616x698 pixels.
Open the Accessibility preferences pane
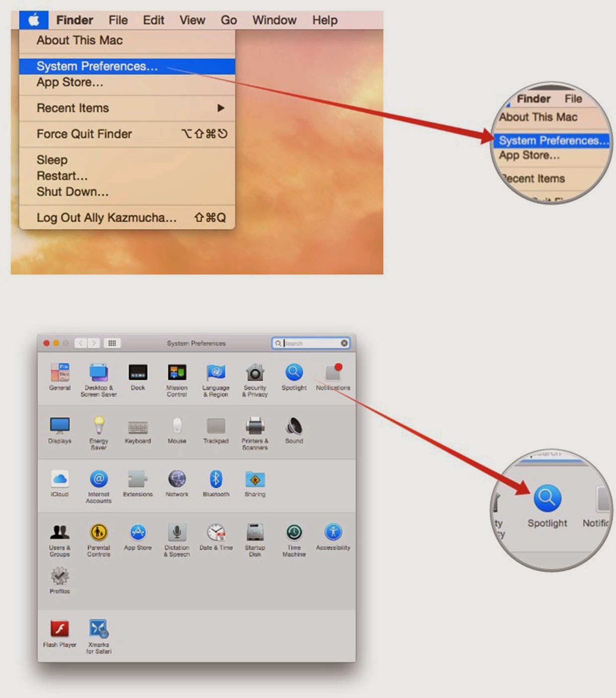333,537
